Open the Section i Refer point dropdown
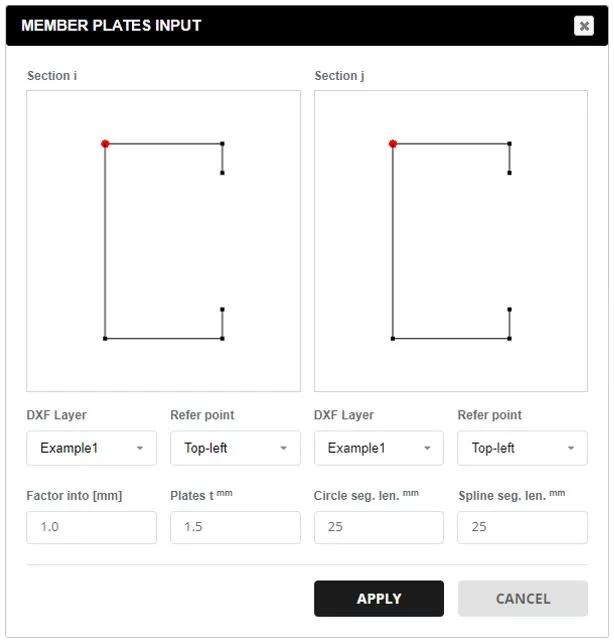 click(235, 448)
